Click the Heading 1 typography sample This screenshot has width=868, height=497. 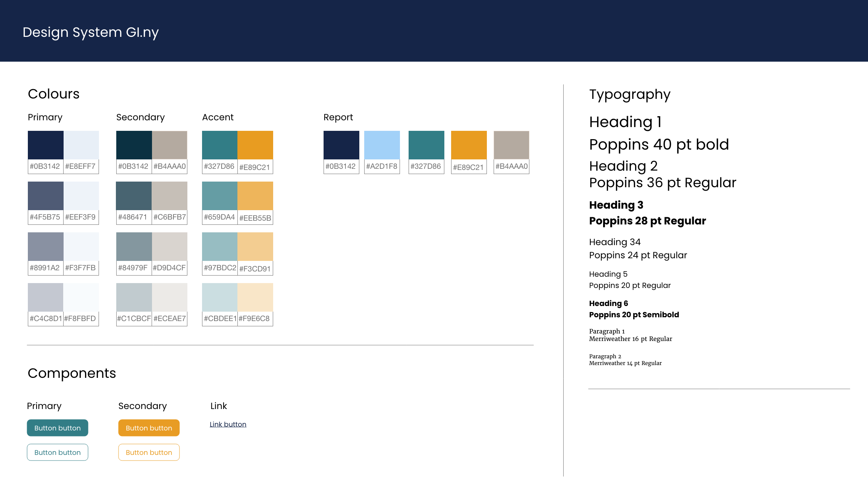tap(625, 122)
